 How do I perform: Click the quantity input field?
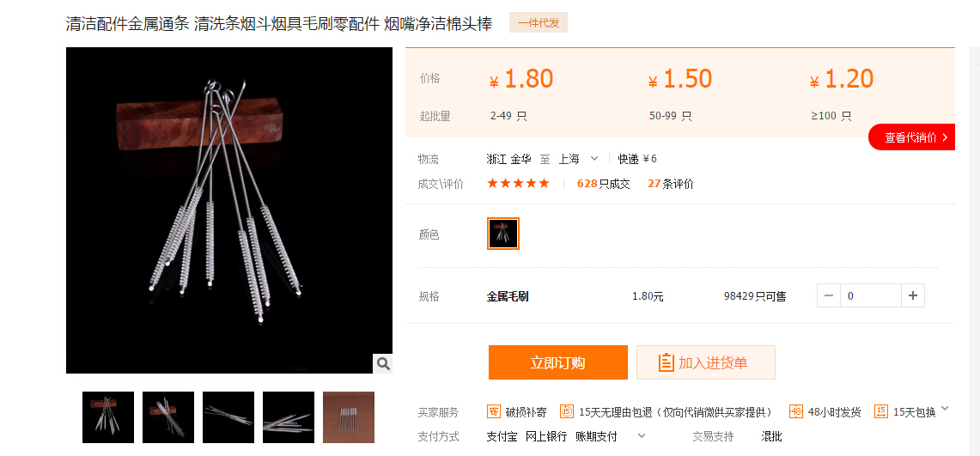[x=871, y=296]
